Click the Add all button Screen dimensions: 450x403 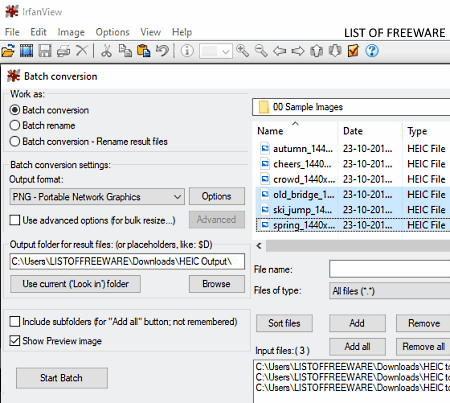[x=357, y=347]
